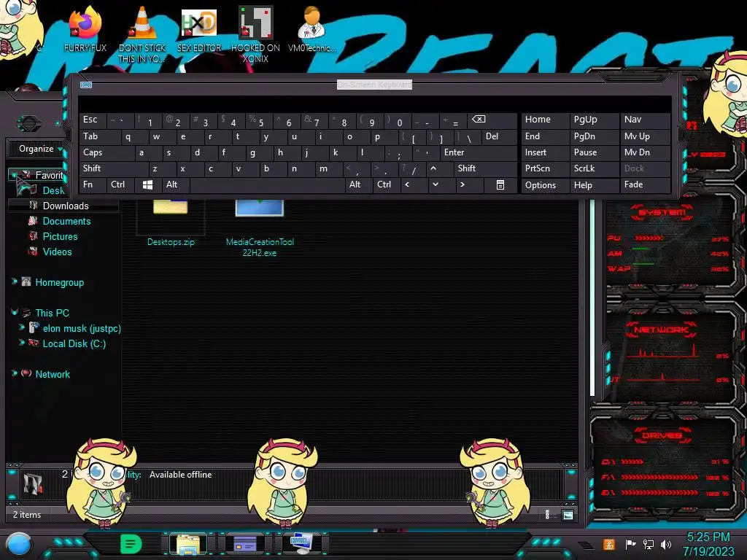The width and height of the screenshot is (747, 560).
Task: Select Desktops.zip file
Action: 171,222
